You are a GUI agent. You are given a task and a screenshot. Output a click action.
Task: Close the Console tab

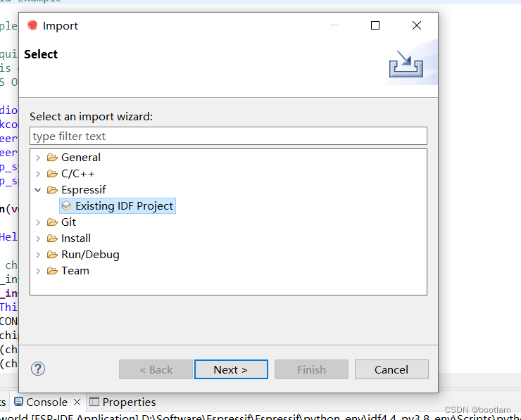click(77, 402)
